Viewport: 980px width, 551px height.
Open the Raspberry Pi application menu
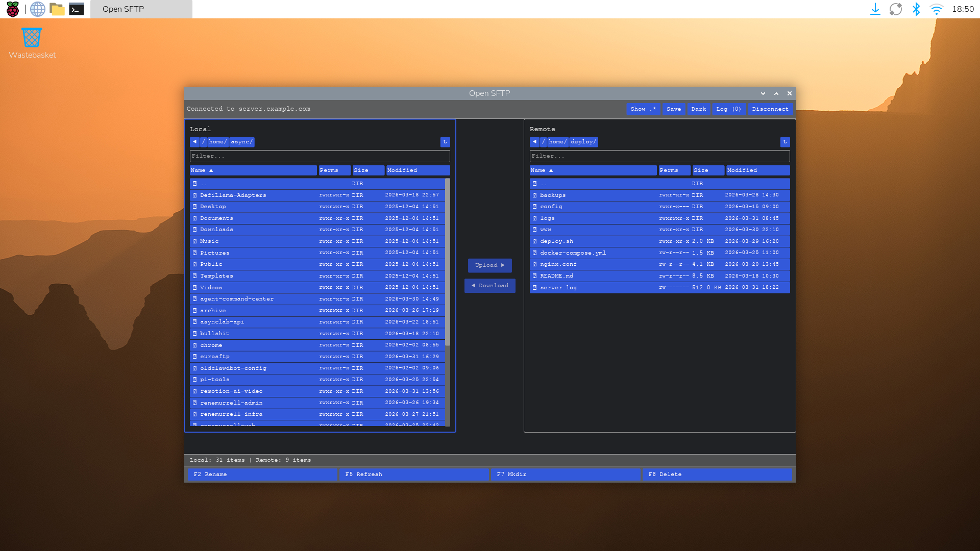click(13, 9)
